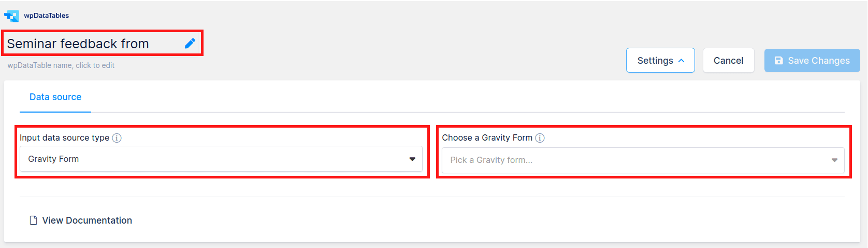Click the floppy disk icon in Save Changes
The image size is (868, 248).
(778, 61)
